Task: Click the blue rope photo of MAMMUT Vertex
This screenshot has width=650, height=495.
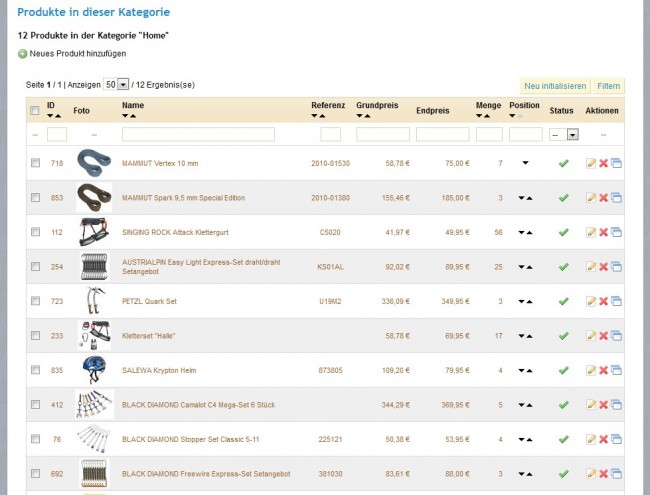Action: 94,163
